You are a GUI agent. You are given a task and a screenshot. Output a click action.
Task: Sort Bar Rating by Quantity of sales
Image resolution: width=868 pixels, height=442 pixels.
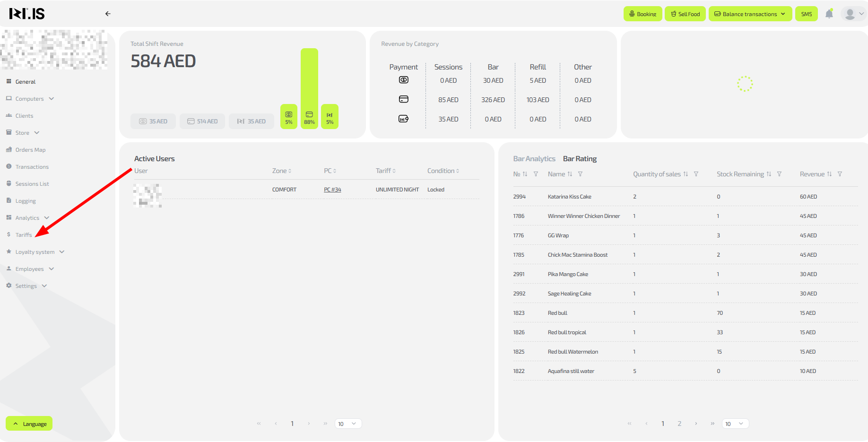coord(686,174)
